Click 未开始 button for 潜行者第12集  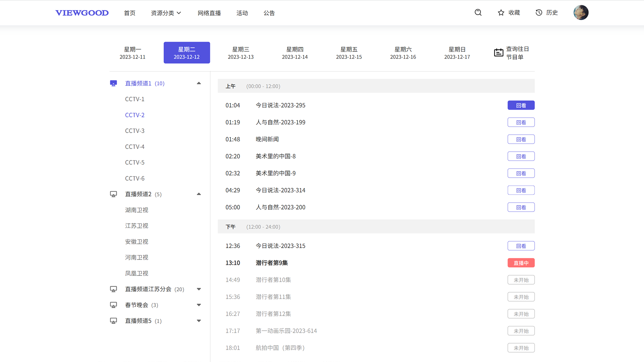click(x=521, y=314)
